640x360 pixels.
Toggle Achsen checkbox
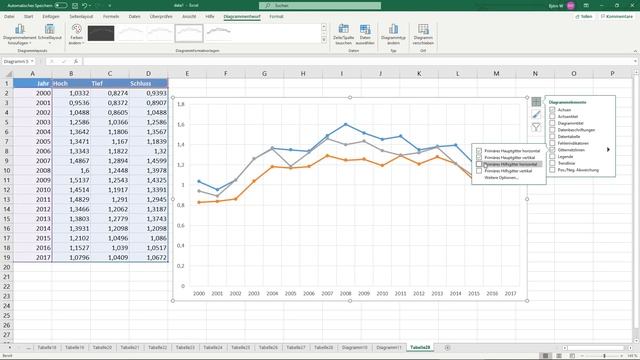coord(552,110)
